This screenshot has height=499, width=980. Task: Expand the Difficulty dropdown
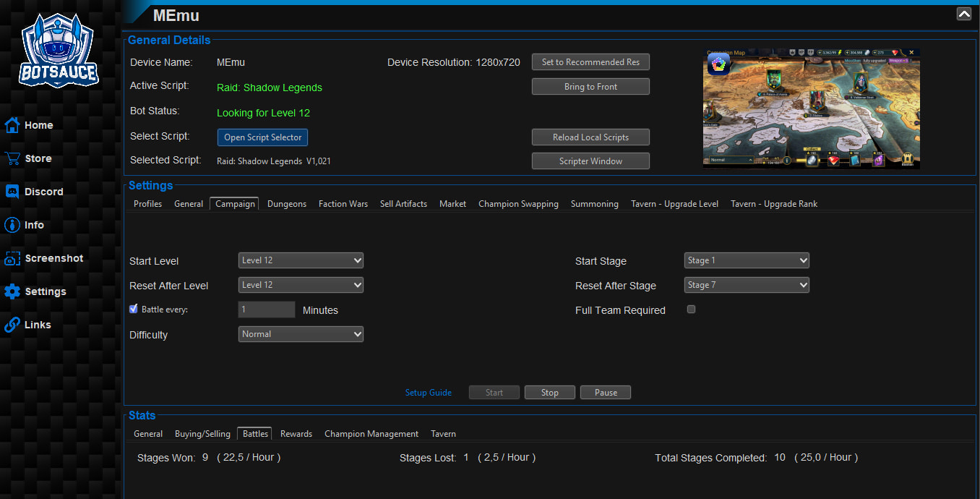point(301,334)
